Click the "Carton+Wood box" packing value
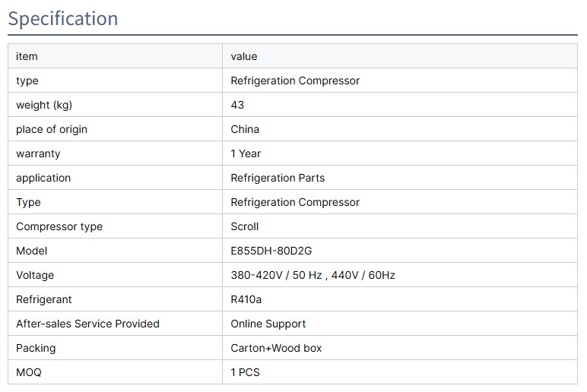 pyautogui.click(x=276, y=348)
